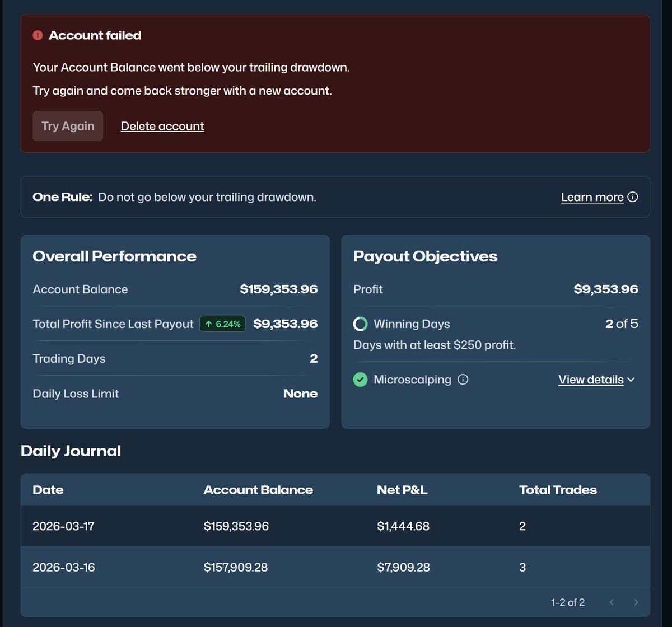Click the Delete account link
This screenshot has height=627, width=672.
[162, 126]
